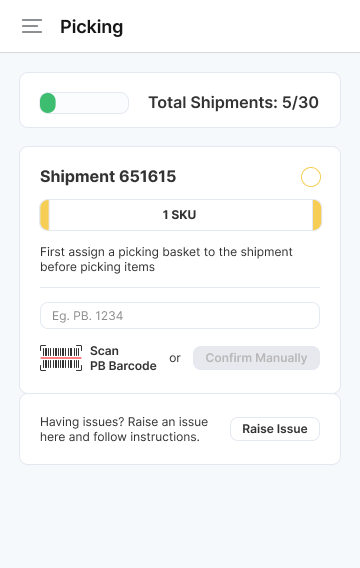The height and width of the screenshot is (568, 360).
Task: Click the red scan line in the barcode icon
Action: click(x=61, y=358)
